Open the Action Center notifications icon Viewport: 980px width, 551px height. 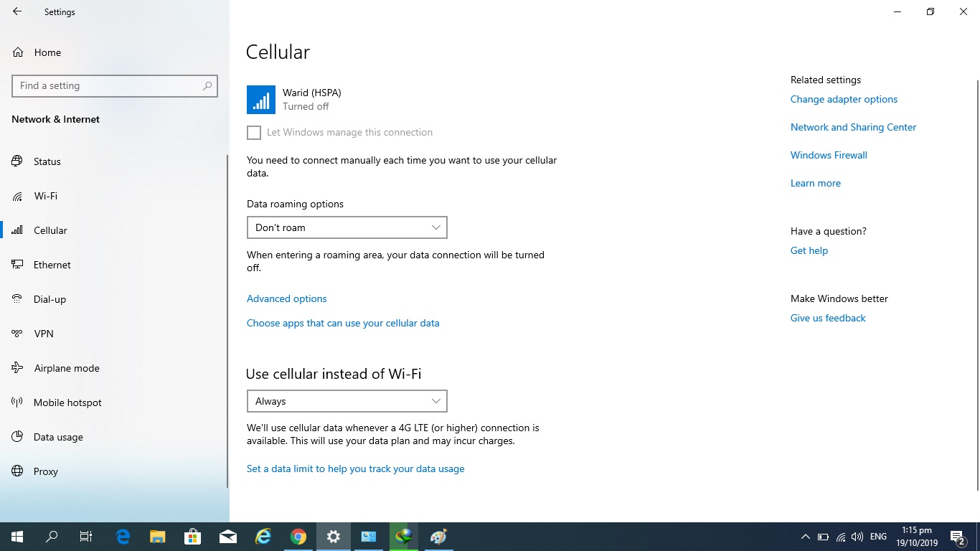(957, 537)
